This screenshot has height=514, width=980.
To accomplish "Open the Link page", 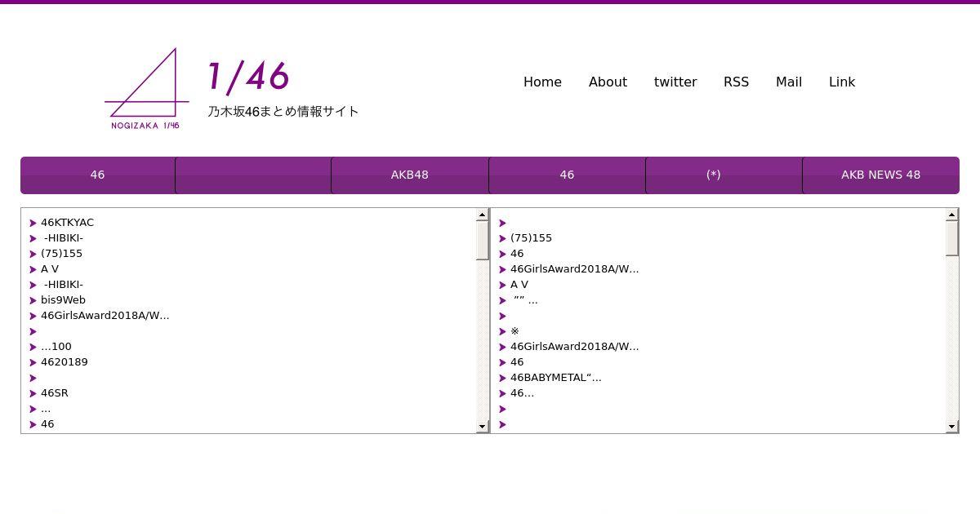I will point(842,82).
